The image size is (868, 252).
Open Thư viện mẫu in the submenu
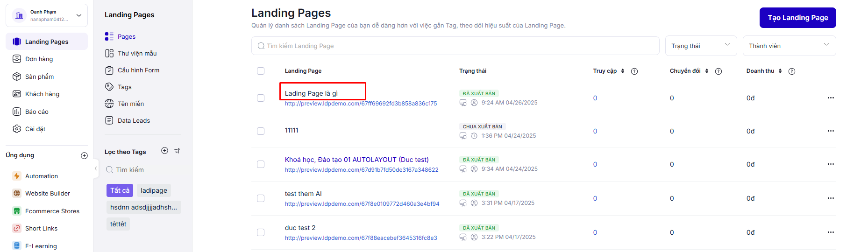(x=137, y=54)
